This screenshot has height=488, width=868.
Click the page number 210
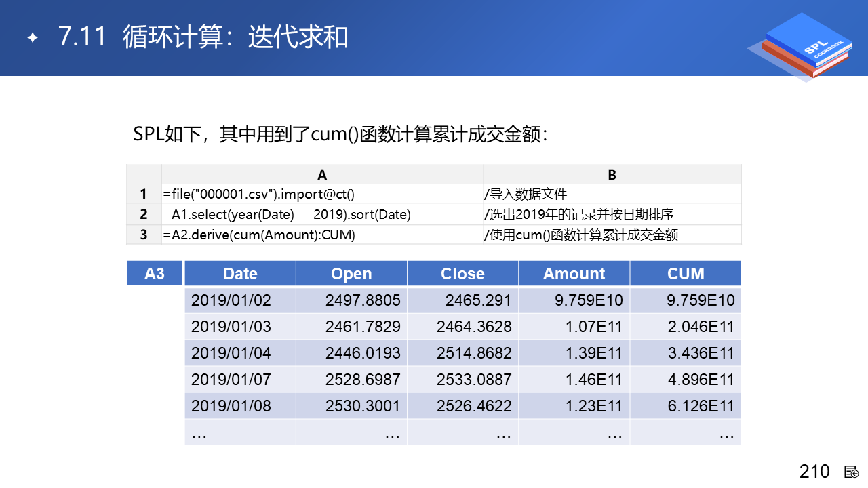click(814, 472)
